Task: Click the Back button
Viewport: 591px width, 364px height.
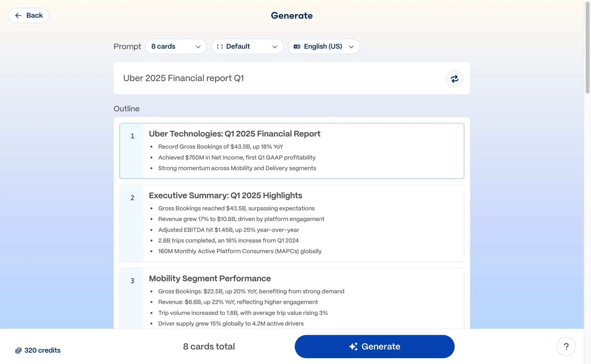Action: coord(28,15)
